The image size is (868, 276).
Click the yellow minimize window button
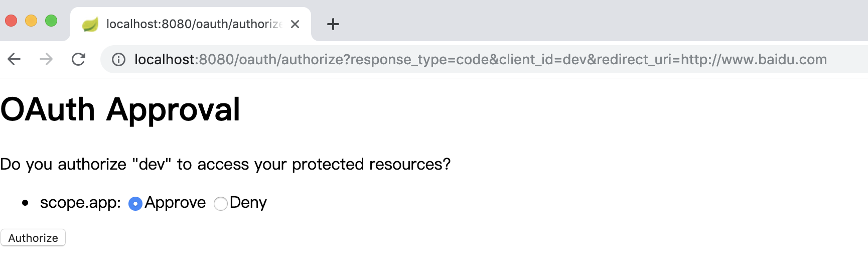[31, 21]
